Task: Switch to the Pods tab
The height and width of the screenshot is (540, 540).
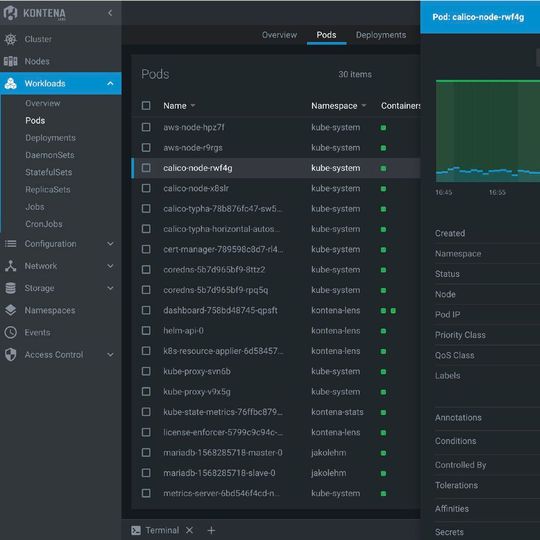Action: point(326,35)
